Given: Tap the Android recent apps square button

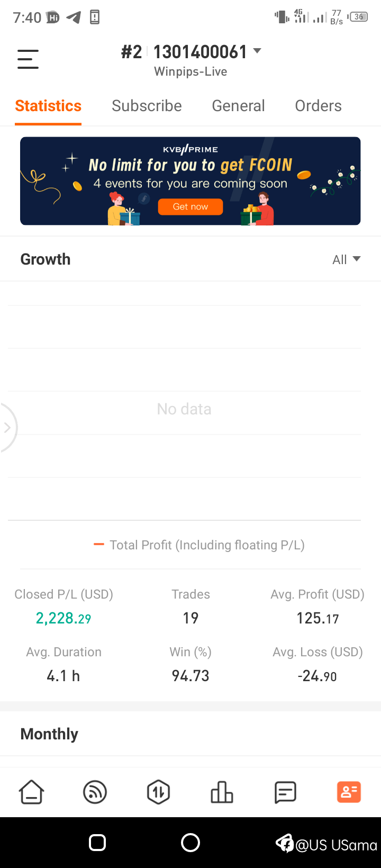Looking at the screenshot, I should pyautogui.click(x=97, y=843).
